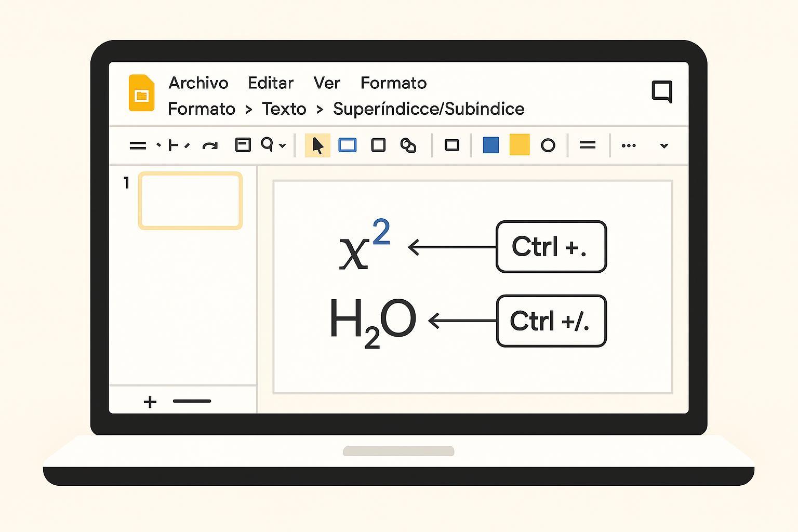The width and height of the screenshot is (798, 532).
Task: Expand the toolbar chevron at far right
Action: [x=663, y=146]
